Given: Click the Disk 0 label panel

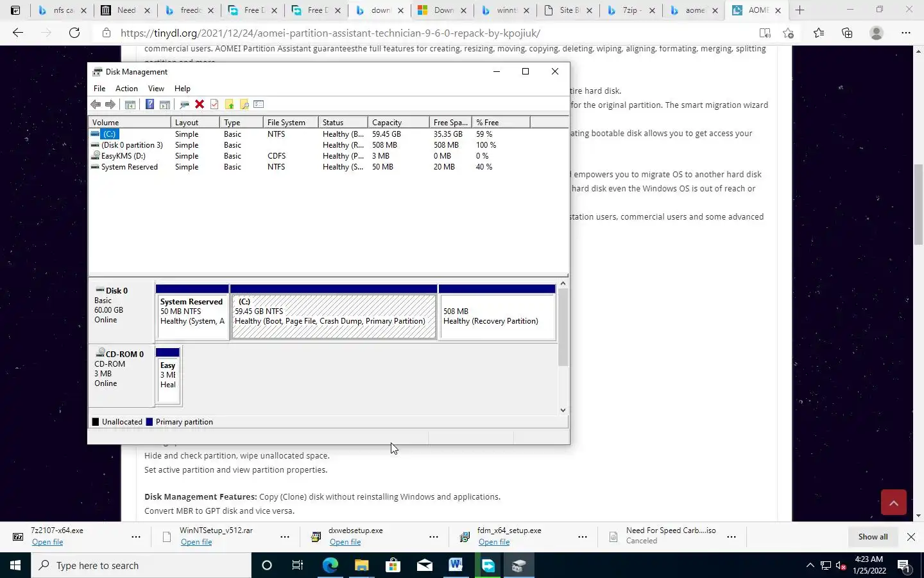Looking at the screenshot, I should click(x=121, y=312).
